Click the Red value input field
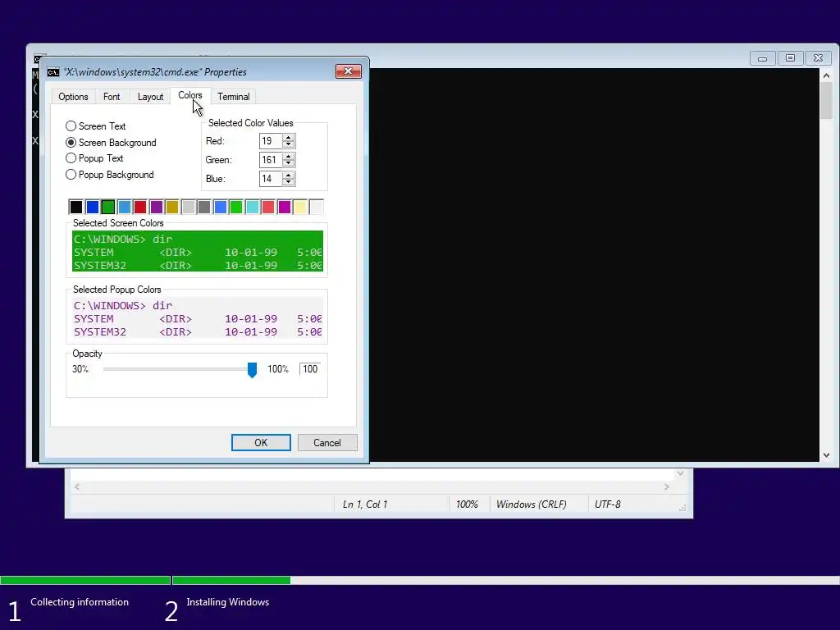The height and width of the screenshot is (630, 840). [271, 141]
